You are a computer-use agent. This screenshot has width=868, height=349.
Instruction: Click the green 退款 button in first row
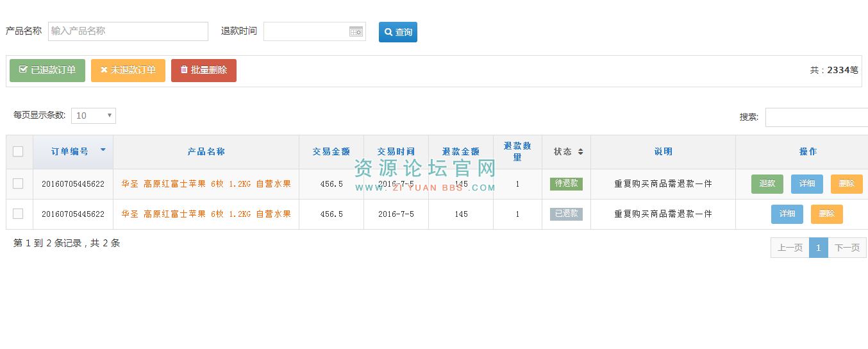[767, 184]
